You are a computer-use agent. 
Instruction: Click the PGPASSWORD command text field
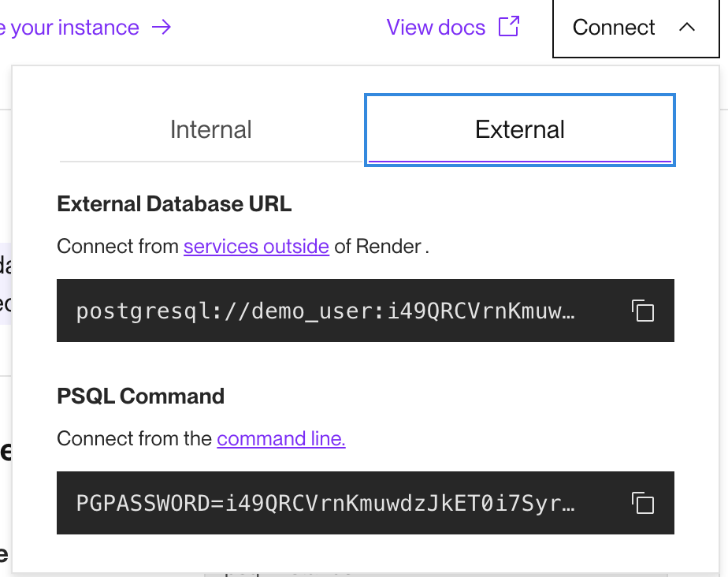click(325, 503)
